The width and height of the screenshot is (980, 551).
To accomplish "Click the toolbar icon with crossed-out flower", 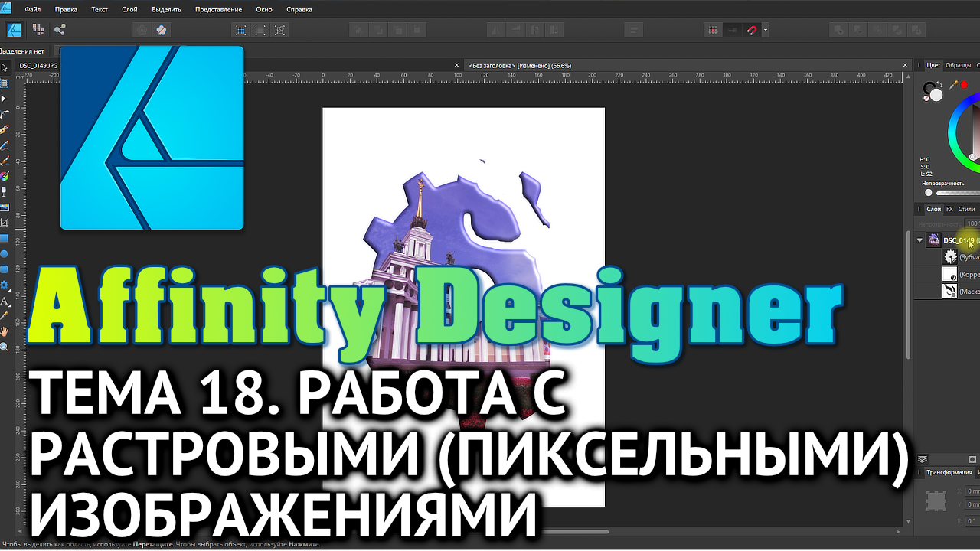I will pos(162,31).
